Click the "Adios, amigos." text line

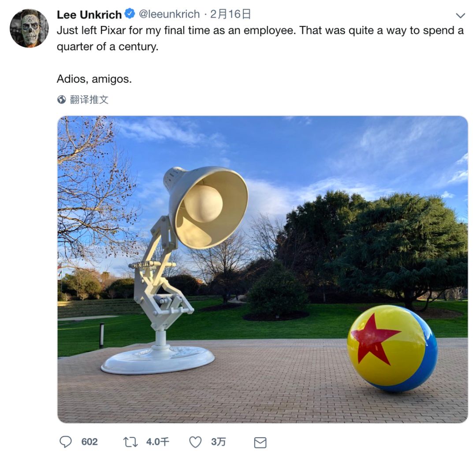[x=94, y=79]
